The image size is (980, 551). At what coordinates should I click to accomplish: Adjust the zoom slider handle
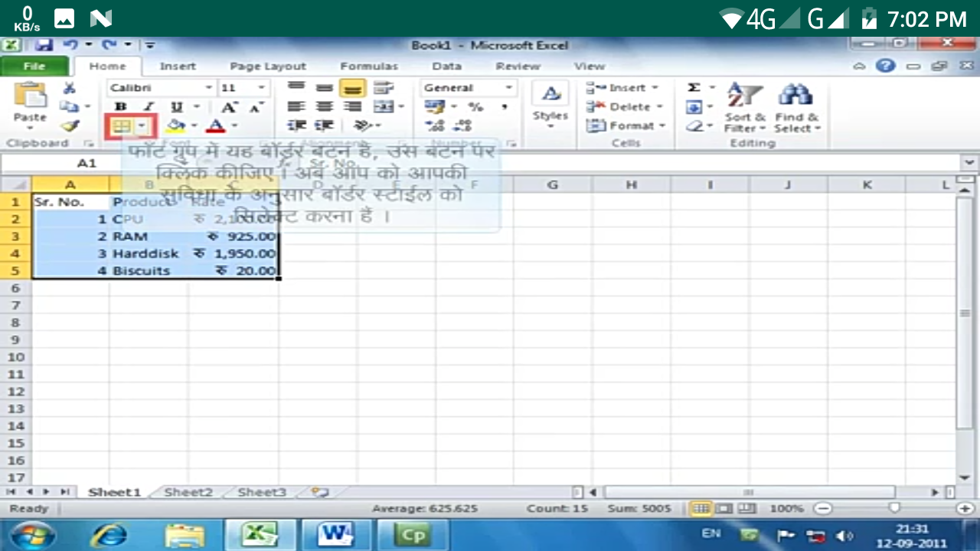coord(893,508)
